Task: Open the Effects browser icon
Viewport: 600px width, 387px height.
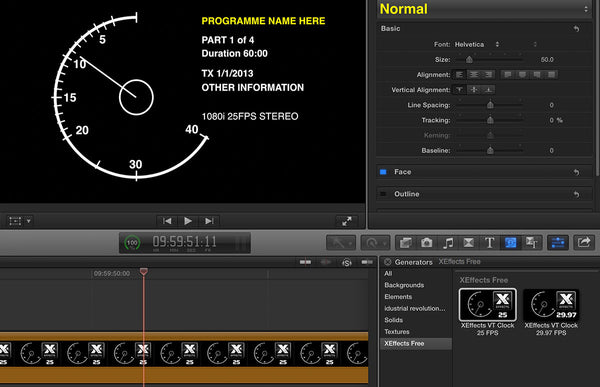Action: pyautogui.click(x=406, y=243)
